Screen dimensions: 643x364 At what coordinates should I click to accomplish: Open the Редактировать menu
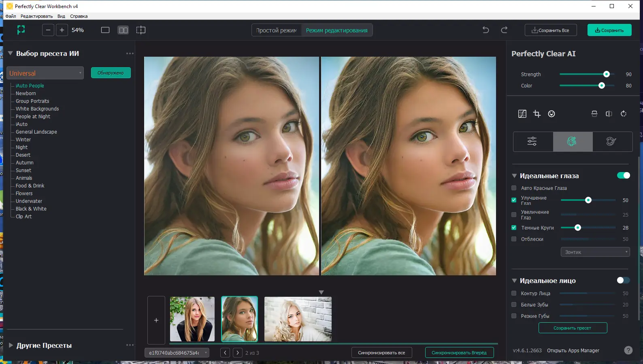click(36, 16)
